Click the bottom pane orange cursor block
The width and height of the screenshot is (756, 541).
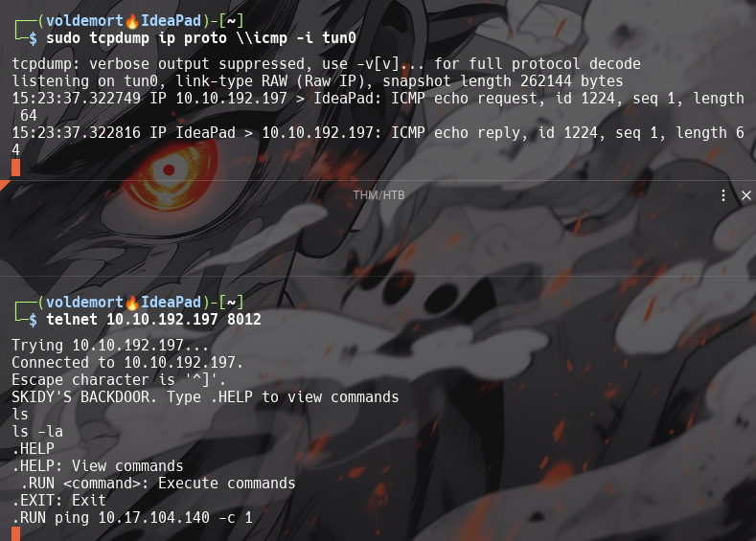pos(16,533)
